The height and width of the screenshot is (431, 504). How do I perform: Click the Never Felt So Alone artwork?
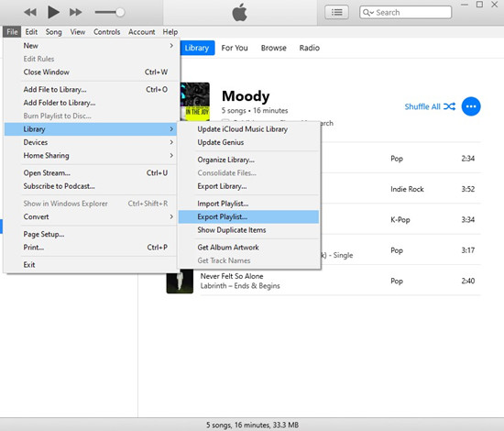(180, 282)
